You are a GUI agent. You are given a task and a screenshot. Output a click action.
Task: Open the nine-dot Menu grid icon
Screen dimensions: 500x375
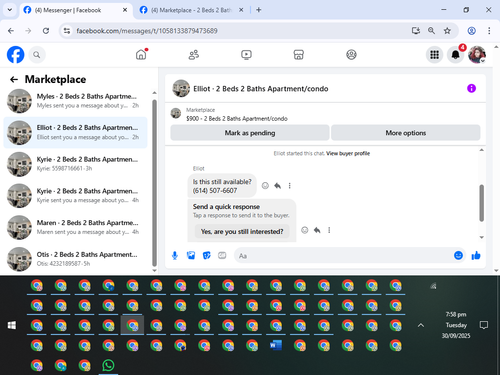pos(434,55)
